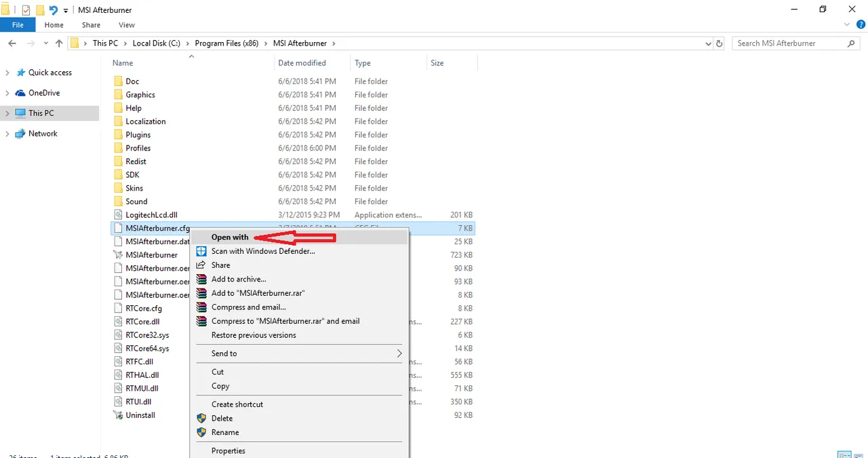Choose Cut in the context menu
Image resolution: width=868 pixels, height=458 pixels.
(x=300, y=372)
